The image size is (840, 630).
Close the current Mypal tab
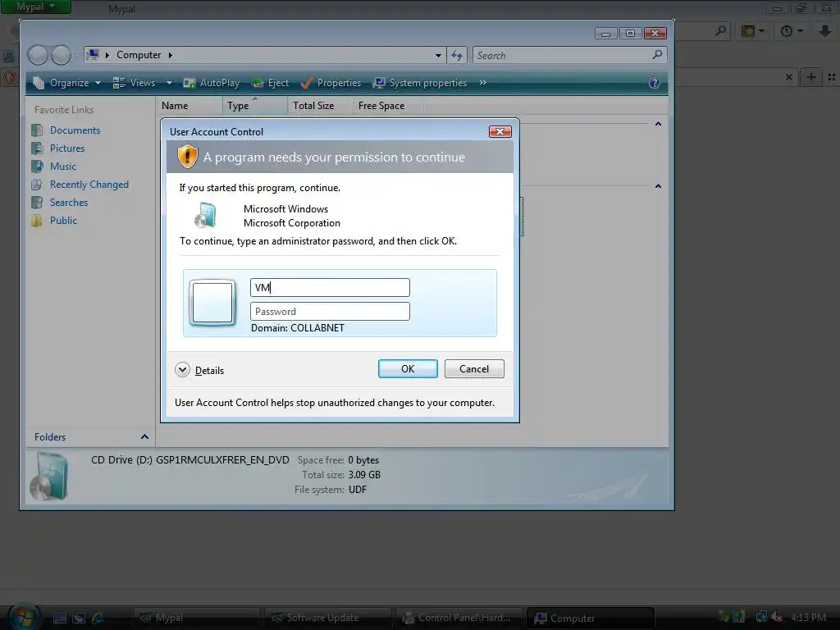788,77
